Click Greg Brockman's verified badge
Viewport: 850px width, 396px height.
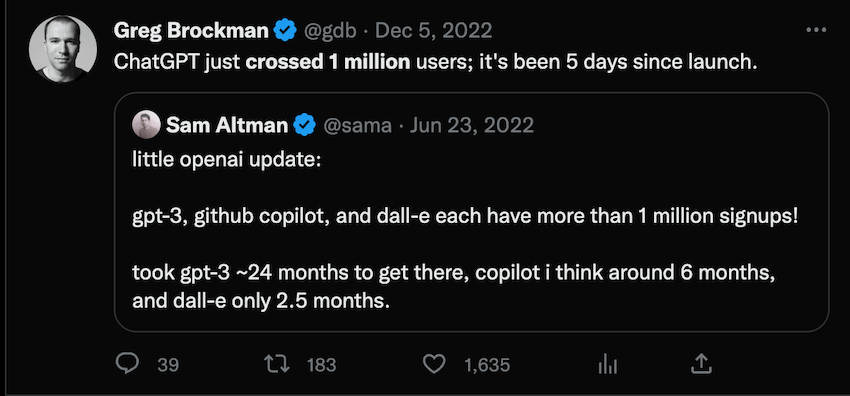[285, 30]
